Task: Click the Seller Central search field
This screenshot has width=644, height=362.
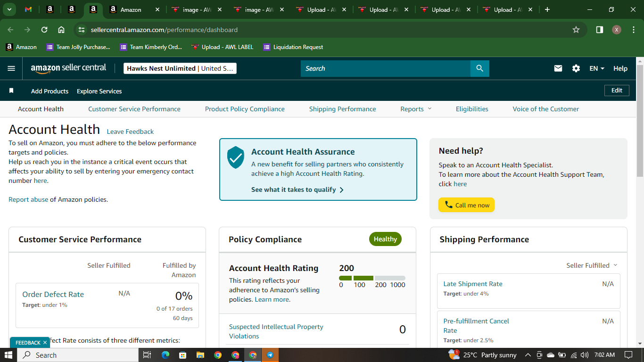Action: coord(386,68)
